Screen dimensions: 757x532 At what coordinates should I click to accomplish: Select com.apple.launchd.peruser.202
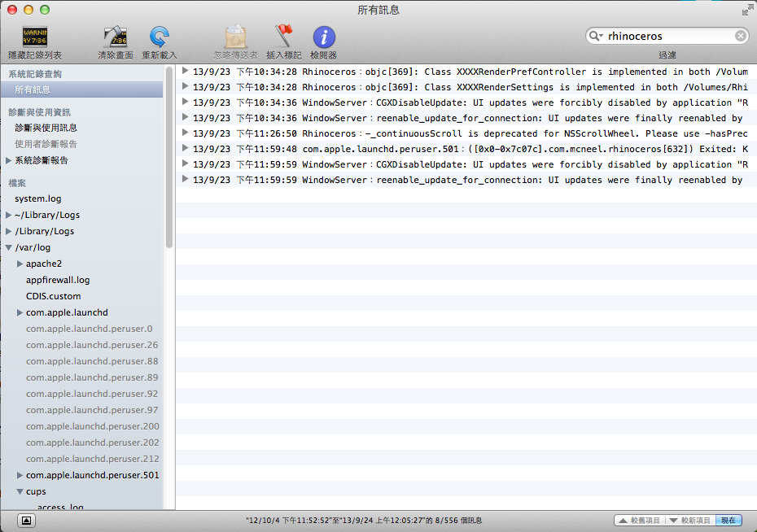(x=93, y=443)
